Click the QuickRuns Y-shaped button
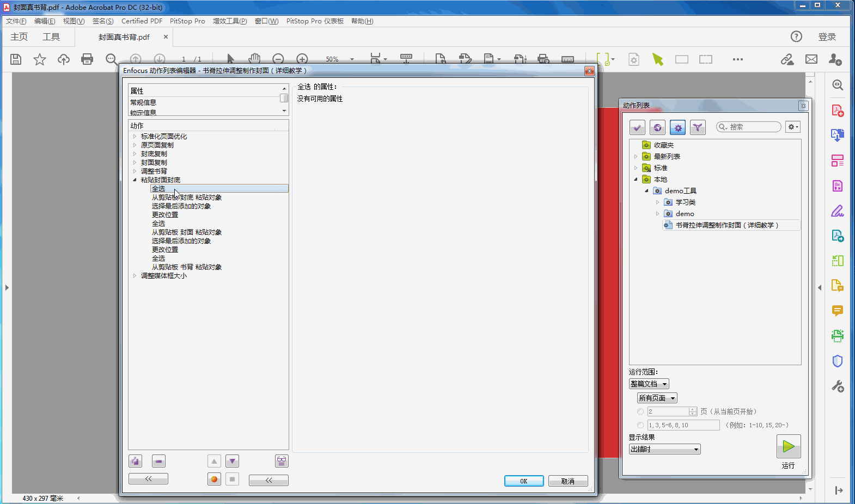This screenshot has width=855, height=504. point(698,127)
